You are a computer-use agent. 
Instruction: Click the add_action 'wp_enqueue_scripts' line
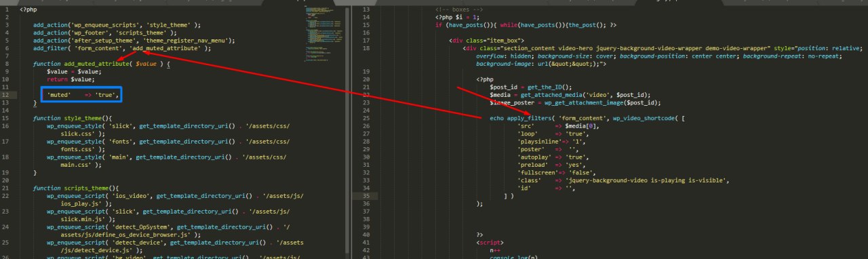pyautogui.click(x=117, y=25)
